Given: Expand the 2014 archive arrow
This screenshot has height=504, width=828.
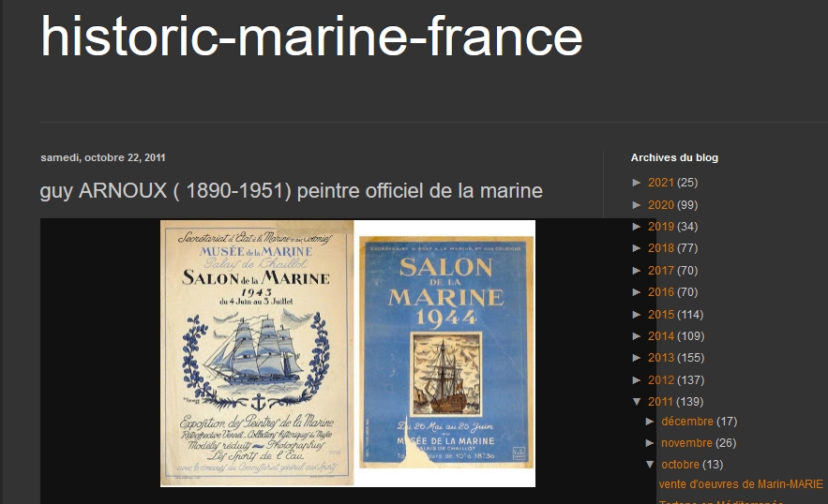Looking at the screenshot, I should (x=637, y=336).
